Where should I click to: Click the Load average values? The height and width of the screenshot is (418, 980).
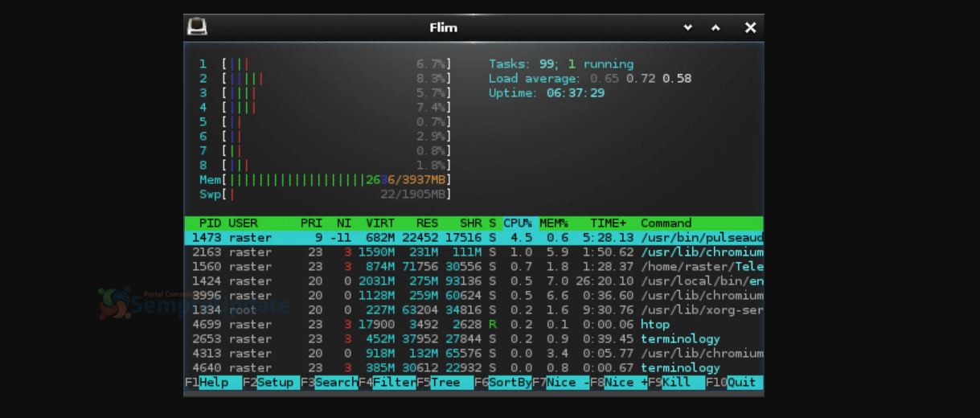click(641, 78)
